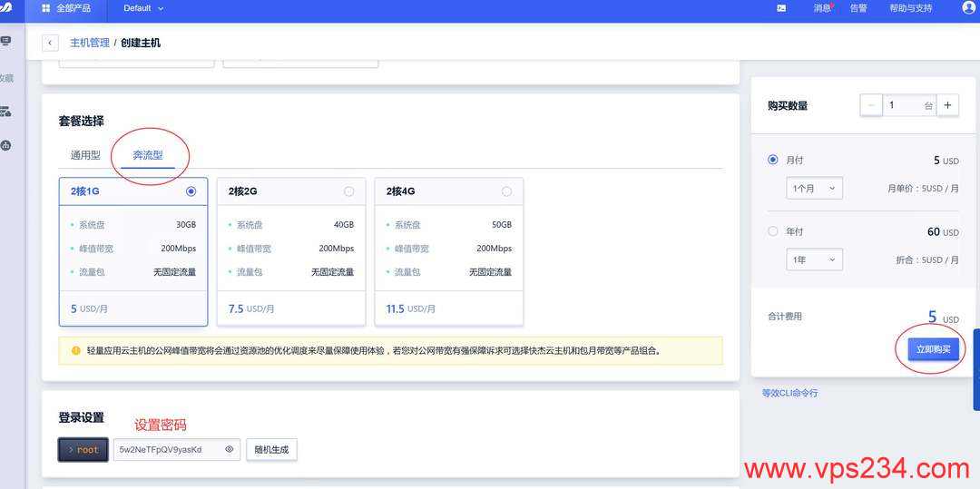
Task: Click the monitor icon in left sidebar
Action: (6, 42)
